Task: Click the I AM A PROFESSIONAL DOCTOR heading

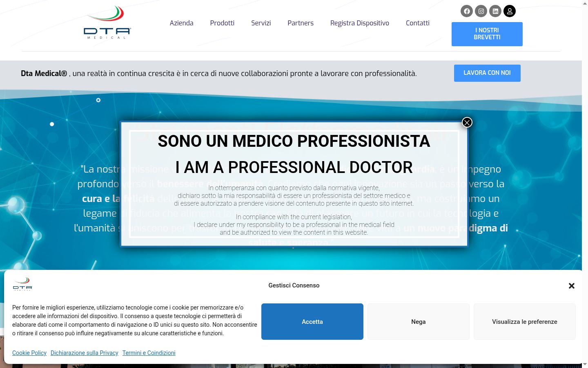Action: coord(294,167)
